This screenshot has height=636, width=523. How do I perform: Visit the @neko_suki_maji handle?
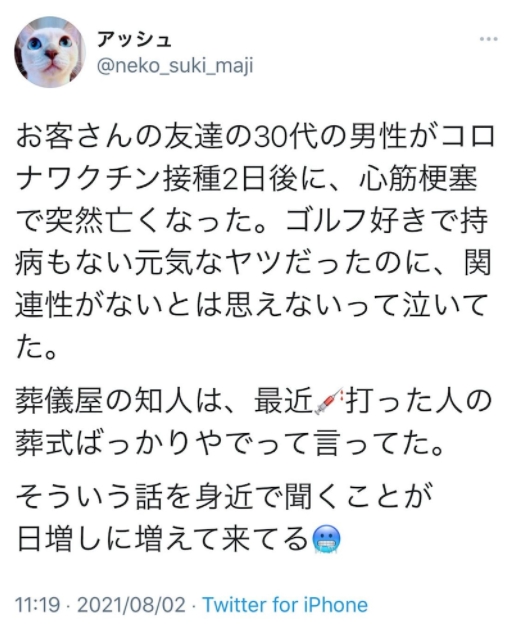coord(175,66)
